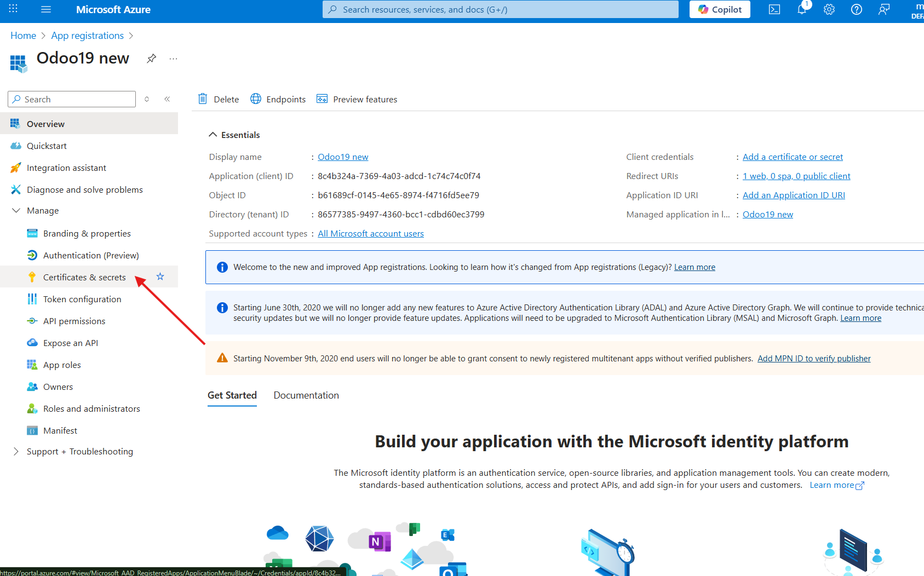Image resolution: width=924 pixels, height=576 pixels.
Task: Open the Azure portal hamburger menu
Action: point(46,9)
